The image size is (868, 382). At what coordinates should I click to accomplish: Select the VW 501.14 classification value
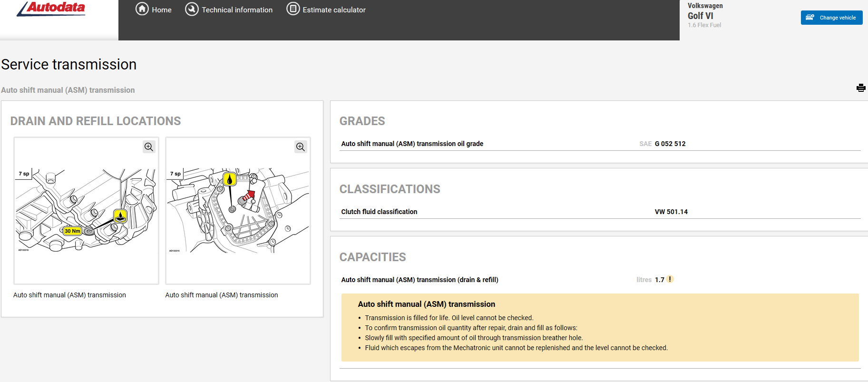click(x=671, y=212)
